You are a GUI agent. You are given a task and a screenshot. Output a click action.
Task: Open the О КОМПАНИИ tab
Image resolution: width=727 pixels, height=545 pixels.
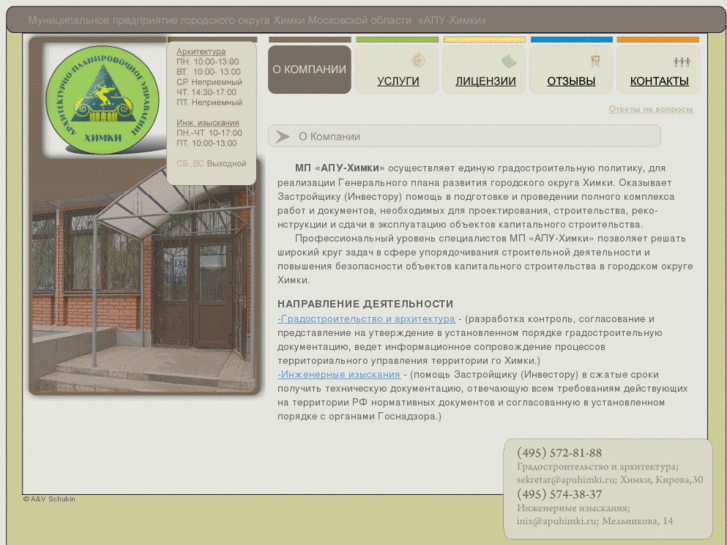click(x=309, y=69)
